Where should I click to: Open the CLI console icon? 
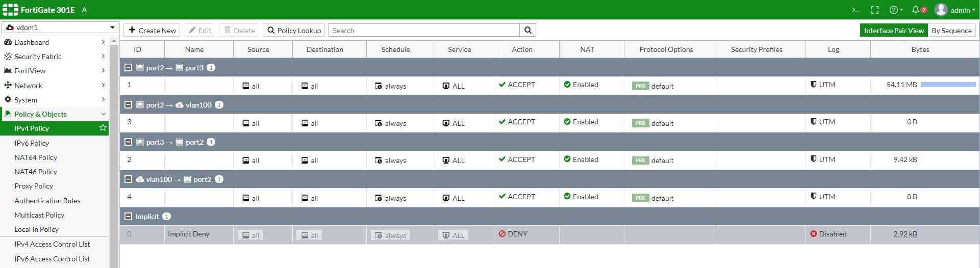point(856,10)
